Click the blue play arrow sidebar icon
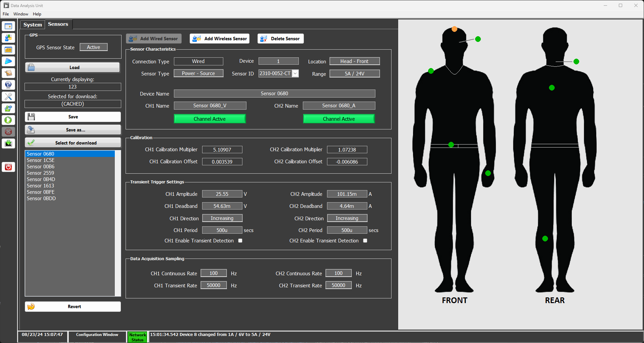Image resolution: width=644 pixels, height=343 pixels. [8, 61]
